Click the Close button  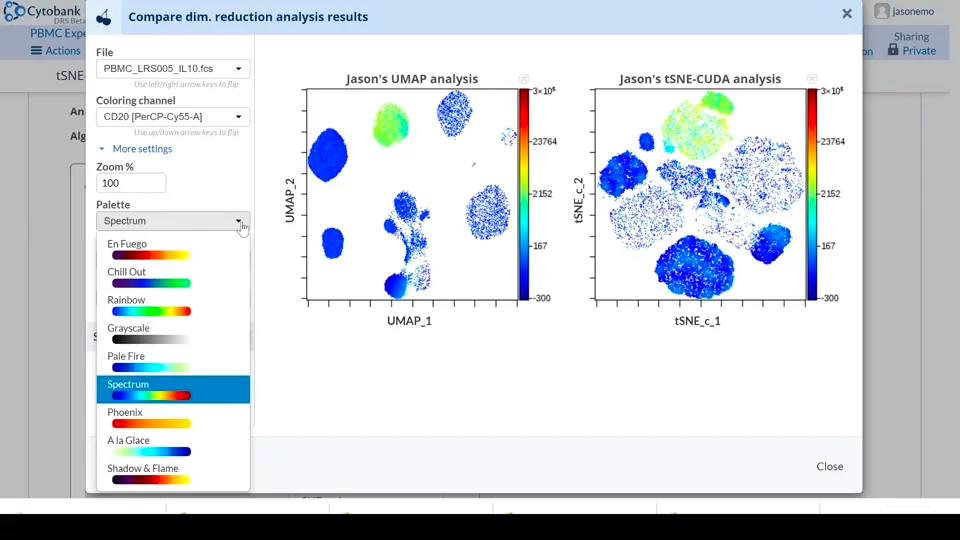pyautogui.click(x=830, y=467)
